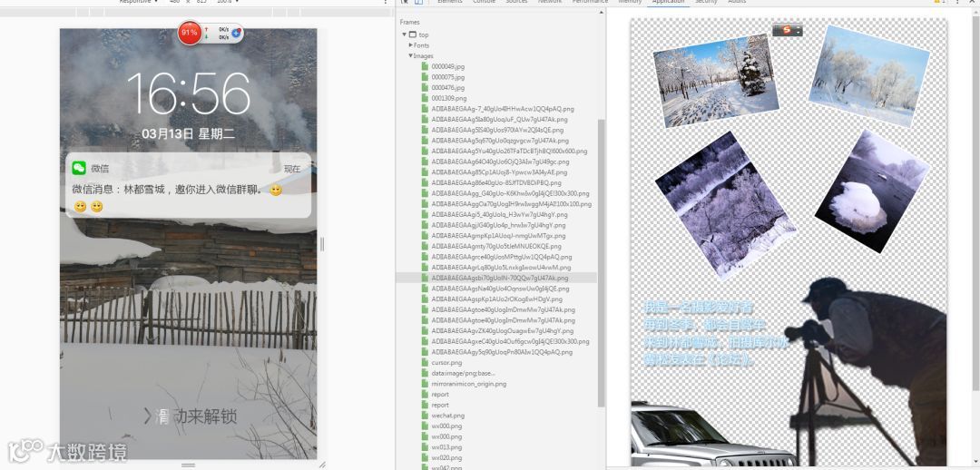980x470 pixels.
Task: Open the WeChat notification on the lock screen
Action: 188,185
